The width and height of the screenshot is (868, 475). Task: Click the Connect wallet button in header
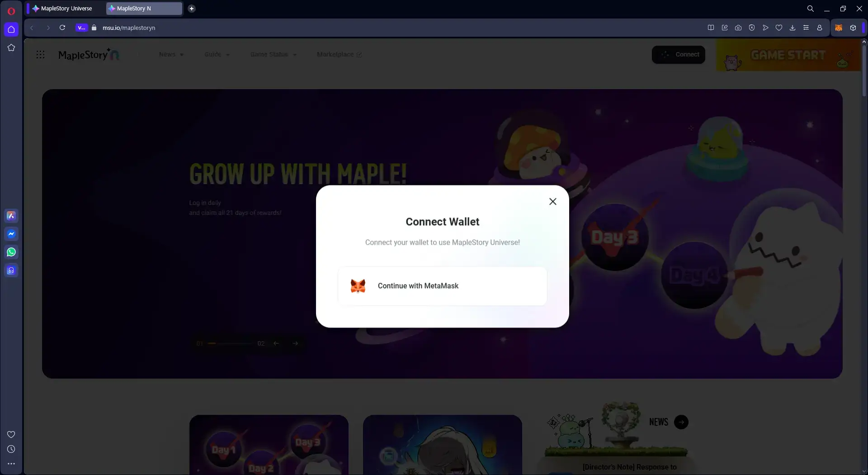[679, 54]
